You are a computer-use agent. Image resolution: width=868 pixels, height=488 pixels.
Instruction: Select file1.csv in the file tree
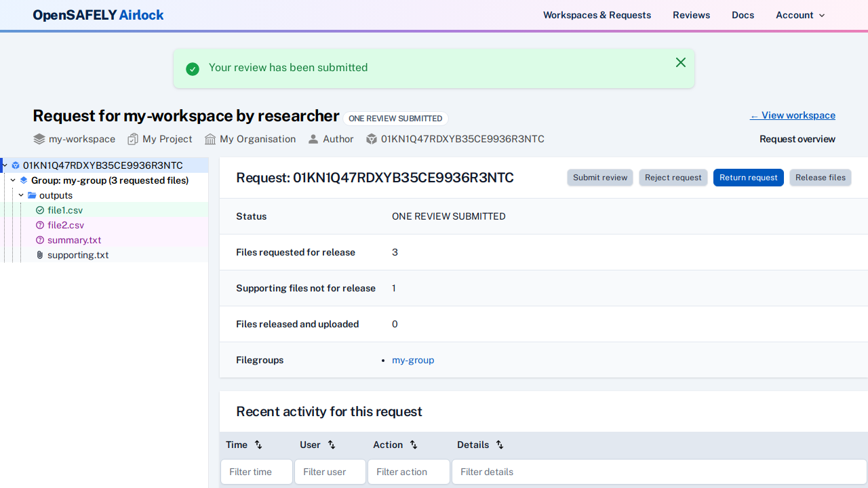(x=65, y=210)
